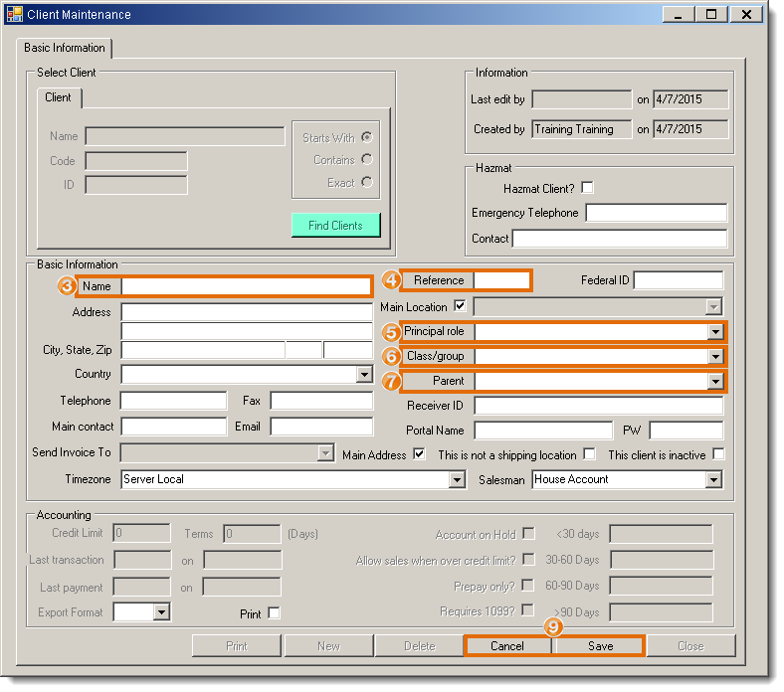784x692 pixels.
Task: Open the Country dropdown
Action: 364,374
